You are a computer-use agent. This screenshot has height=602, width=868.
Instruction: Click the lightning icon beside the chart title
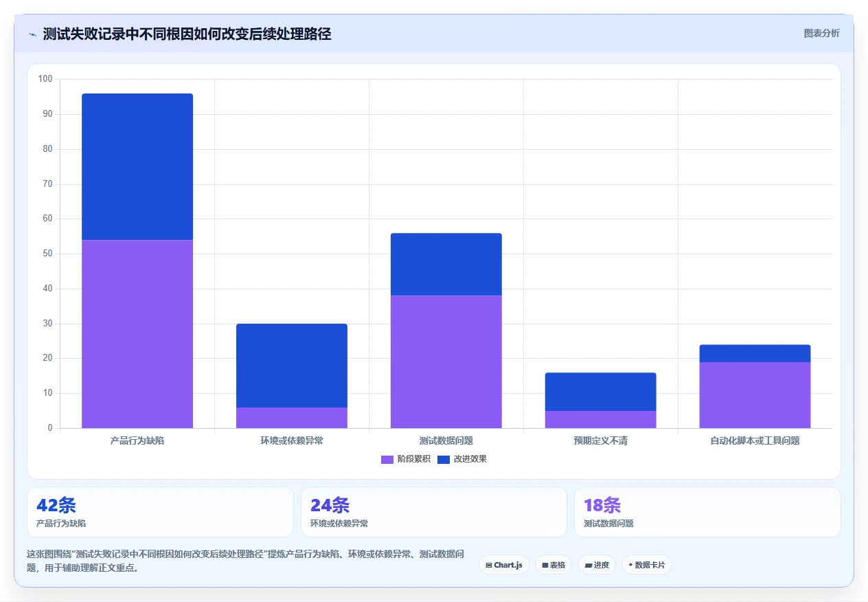[x=33, y=34]
